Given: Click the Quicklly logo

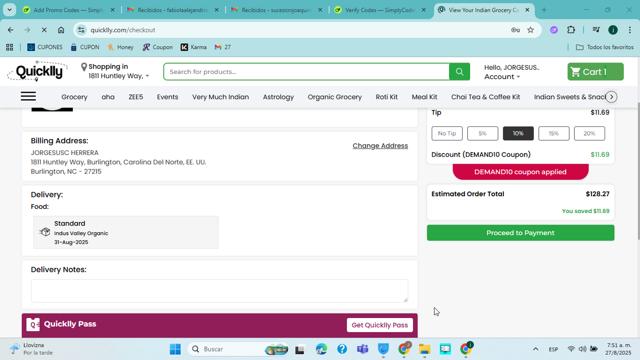Looking at the screenshot, I should coord(38,72).
